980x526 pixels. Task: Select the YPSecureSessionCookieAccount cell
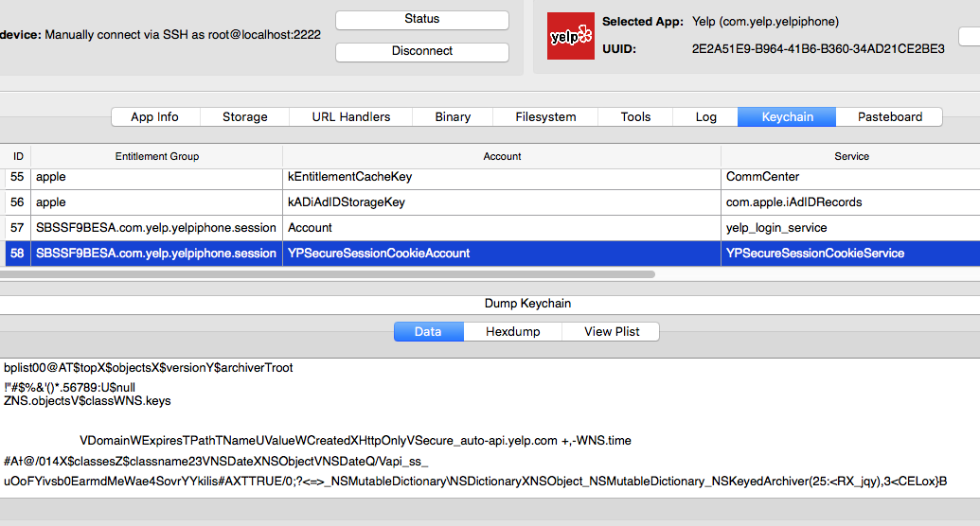tap(502, 254)
